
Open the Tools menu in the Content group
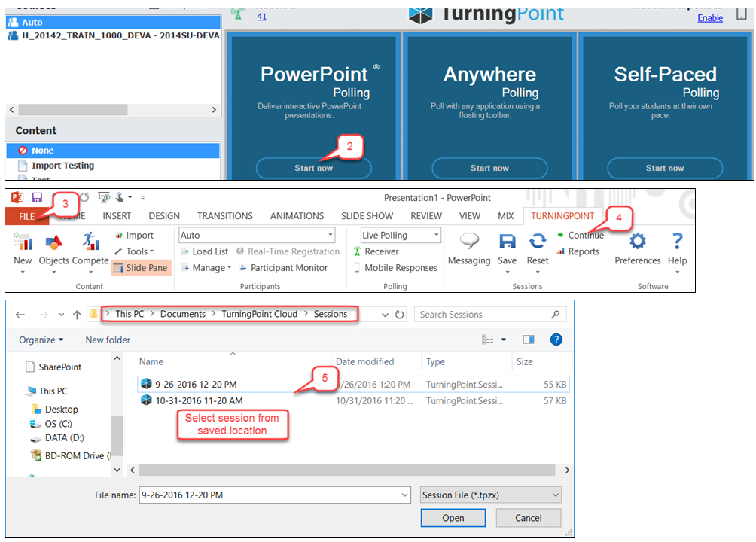click(x=136, y=251)
